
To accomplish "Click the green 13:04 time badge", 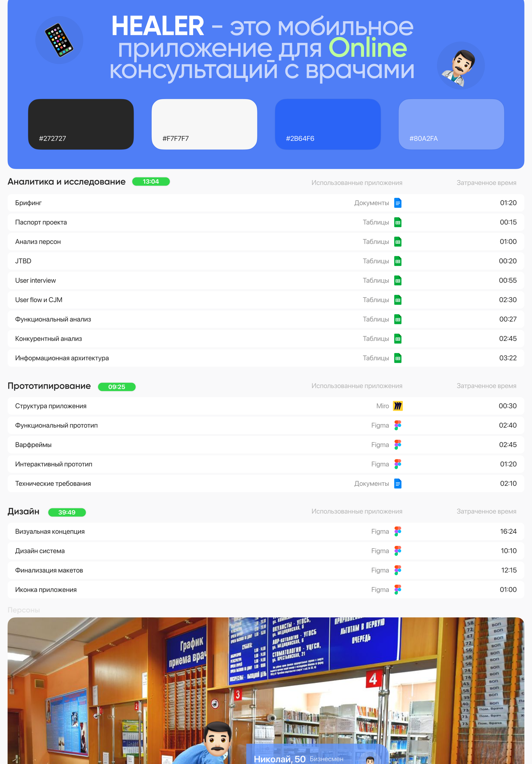I will tap(151, 182).
